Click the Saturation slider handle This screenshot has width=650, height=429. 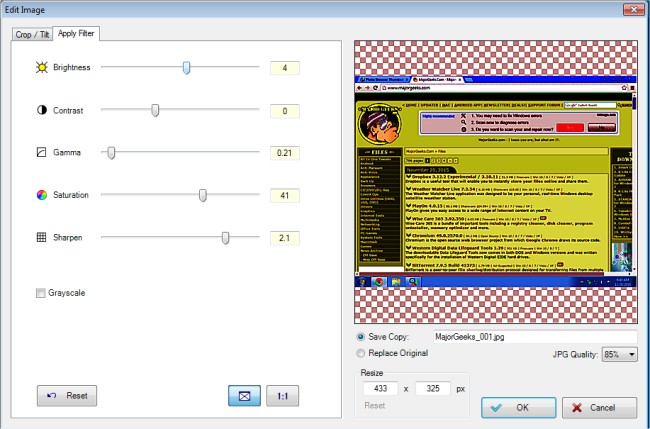203,195
